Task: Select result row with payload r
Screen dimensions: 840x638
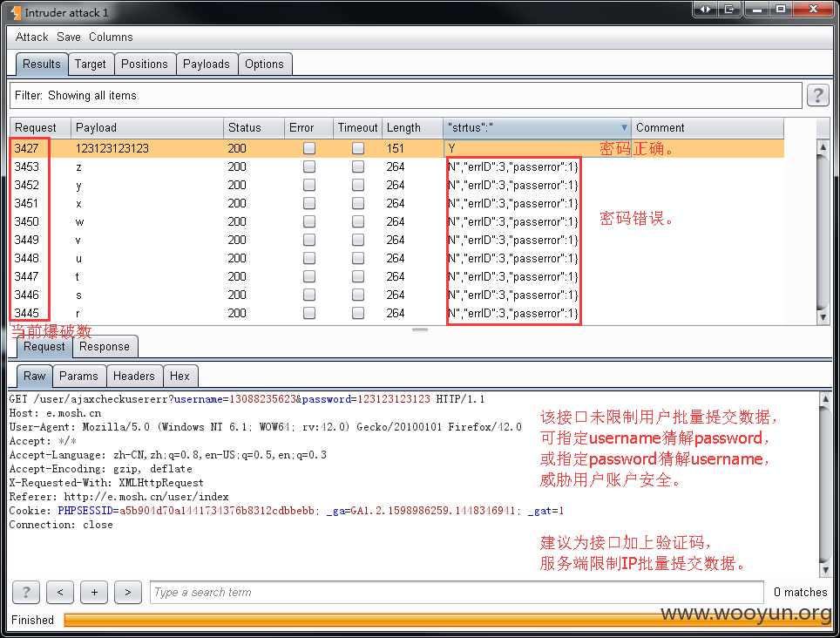Action: pos(397,313)
